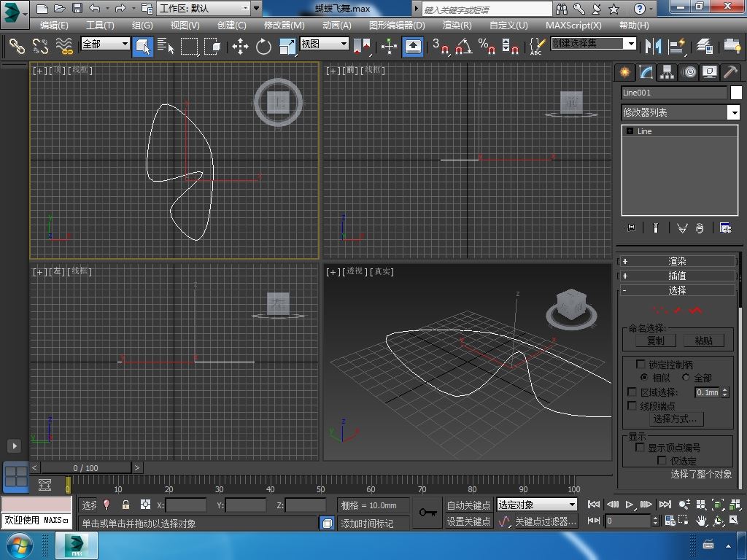Select the Rotate tool
Image resolution: width=747 pixels, height=560 pixels.
pos(263,46)
